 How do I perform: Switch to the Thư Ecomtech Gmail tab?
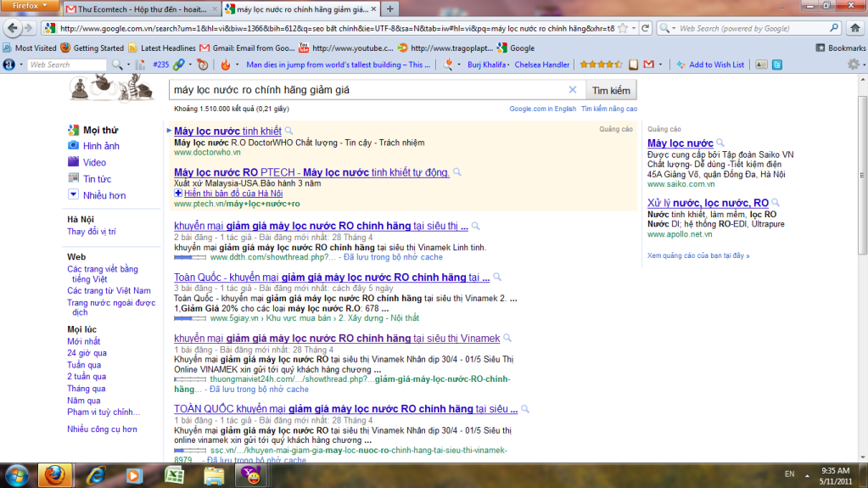[x=141, y=8]
